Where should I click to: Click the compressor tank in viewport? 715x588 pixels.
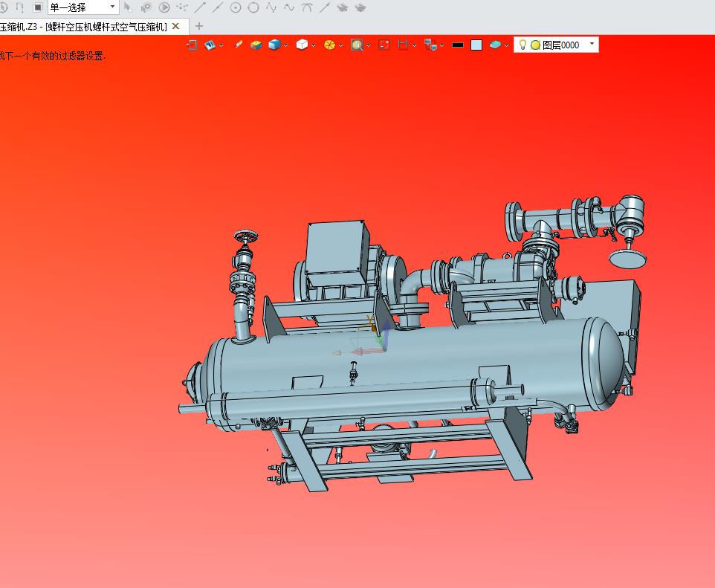410,361
